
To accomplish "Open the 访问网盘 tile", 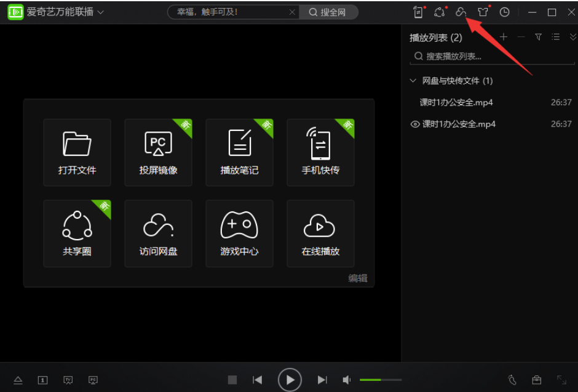I will pos(158,233).
